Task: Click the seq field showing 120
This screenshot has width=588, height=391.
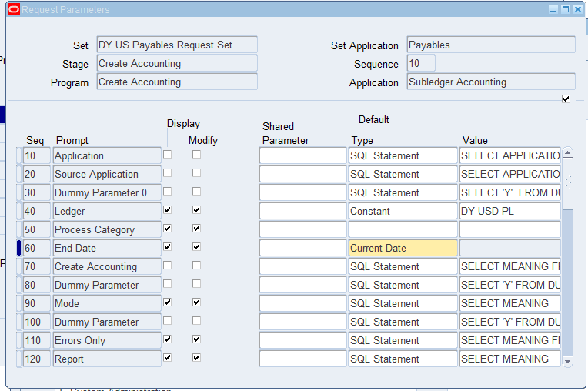Action: (x=36, y=359)
